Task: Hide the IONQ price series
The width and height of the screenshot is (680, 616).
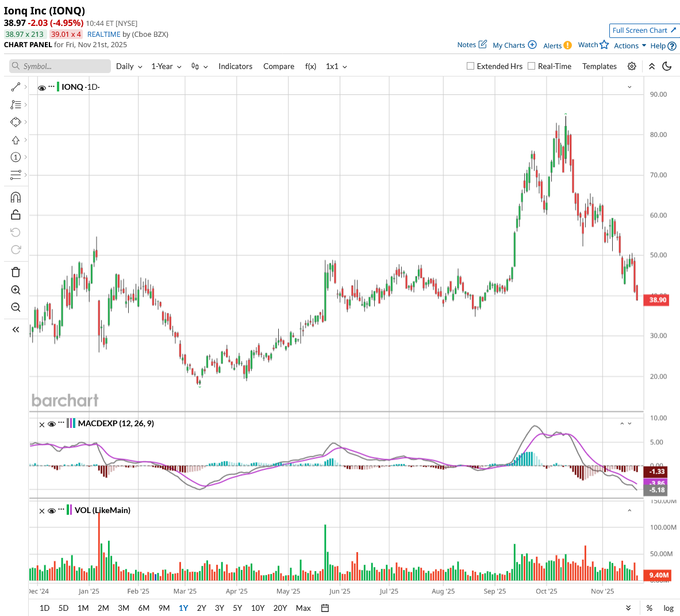Action: tap(41, 87)
